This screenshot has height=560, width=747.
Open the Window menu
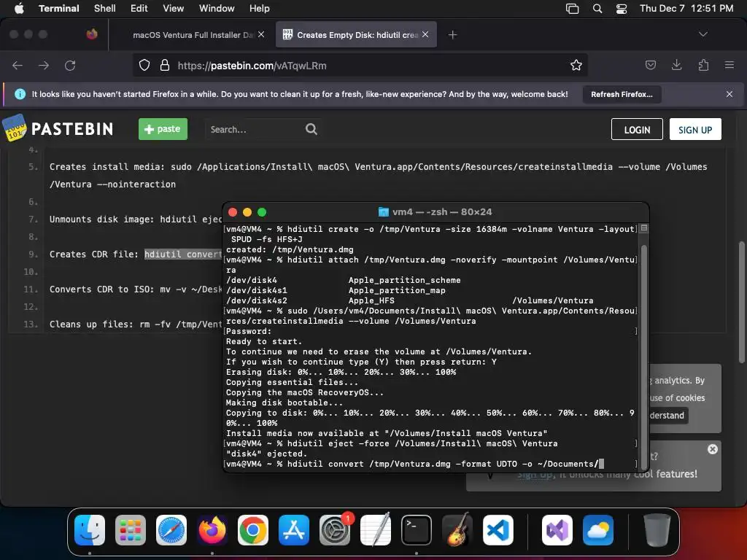coord(216,9)
